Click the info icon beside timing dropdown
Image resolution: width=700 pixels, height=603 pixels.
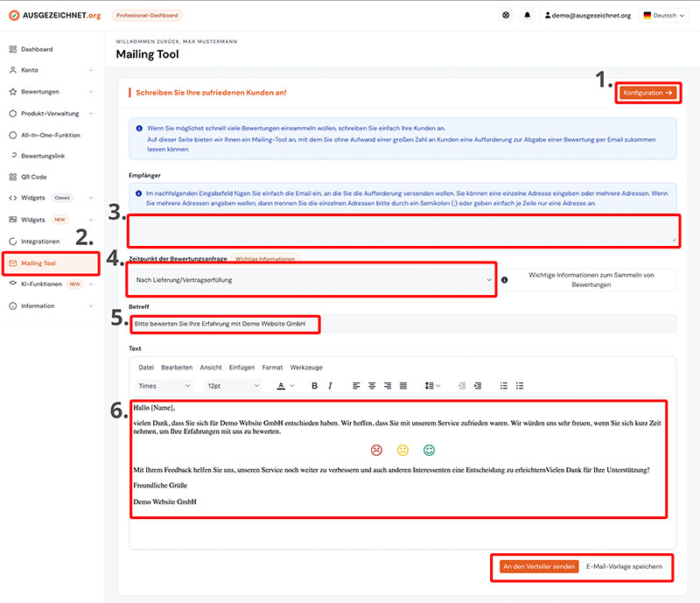tap(505, 280)
